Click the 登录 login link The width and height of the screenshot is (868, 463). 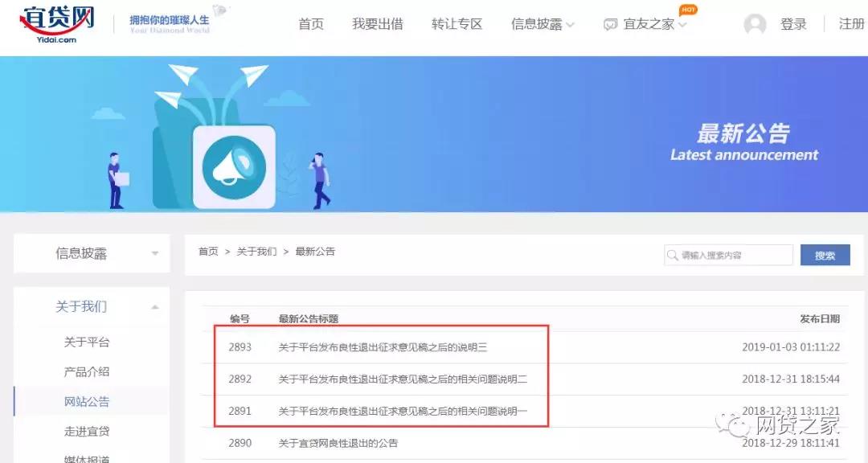click(793, 24)
